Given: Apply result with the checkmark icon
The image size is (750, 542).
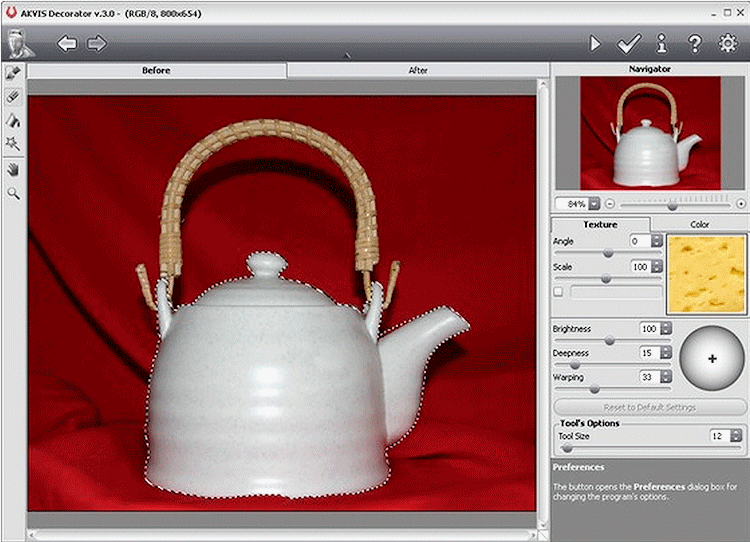Looking at the screenshot, I should point(628,44).
